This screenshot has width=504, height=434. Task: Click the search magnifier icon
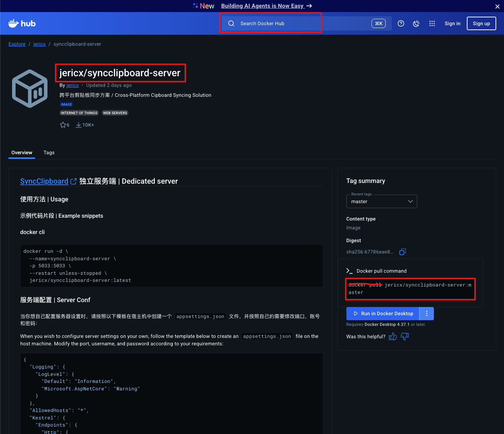[x=231, y=23]
